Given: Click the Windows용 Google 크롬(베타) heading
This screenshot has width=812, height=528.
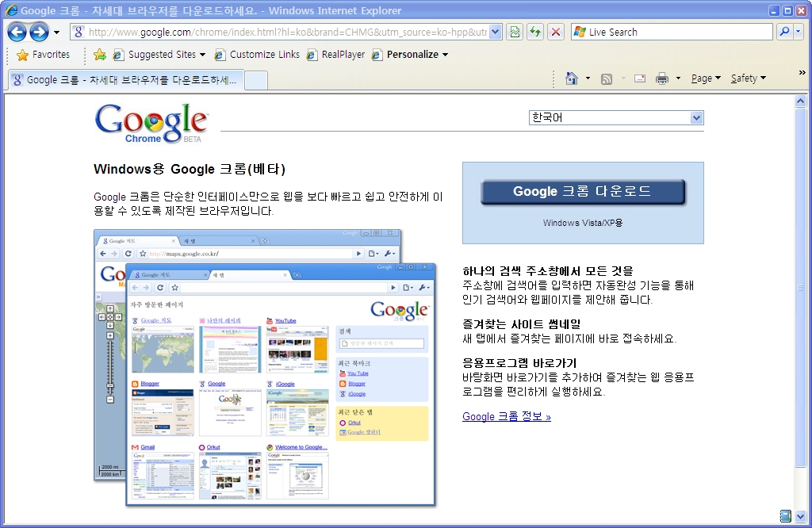Looking at the screenshot, I should click(190, 170).
